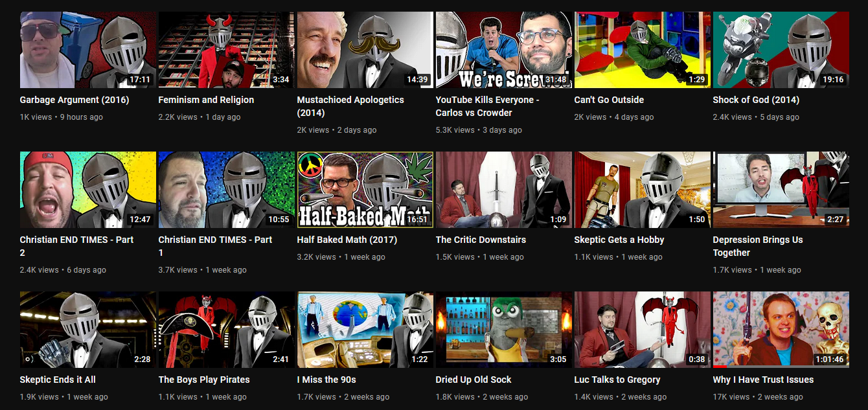Screen dimensions: 868x410
Task: Open the Garbage Argument (2016) video thumbnail
Action: coord(88,50)
